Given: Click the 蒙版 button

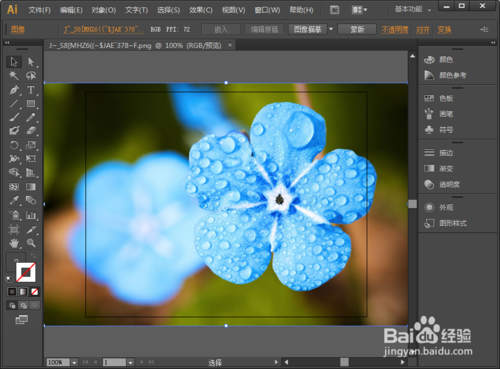Looking at the screenshot, I should click(x=357, y=29).
